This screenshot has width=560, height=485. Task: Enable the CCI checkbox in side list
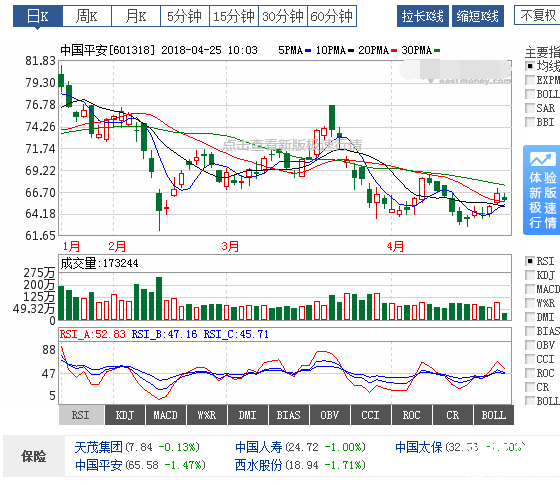(530, 359)
